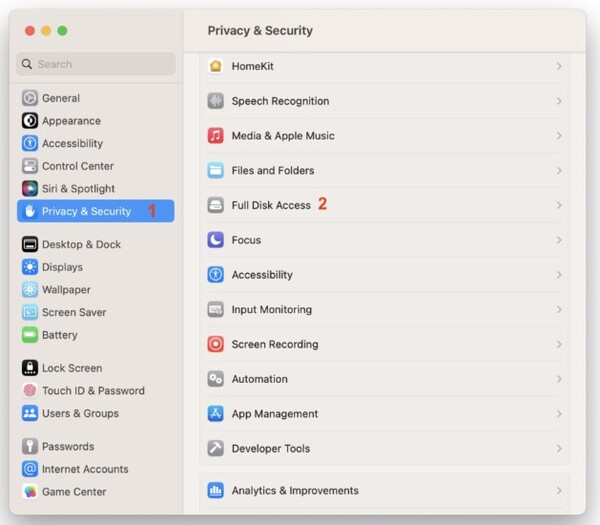Click the Files and Folders icon
The height and width of the screenshot is (525, 600).
coord(215,170)
